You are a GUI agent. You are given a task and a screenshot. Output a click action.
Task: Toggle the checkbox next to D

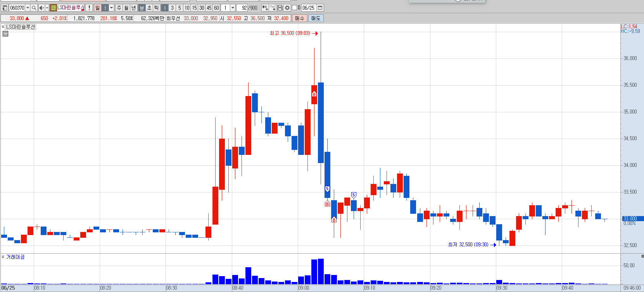294,8
